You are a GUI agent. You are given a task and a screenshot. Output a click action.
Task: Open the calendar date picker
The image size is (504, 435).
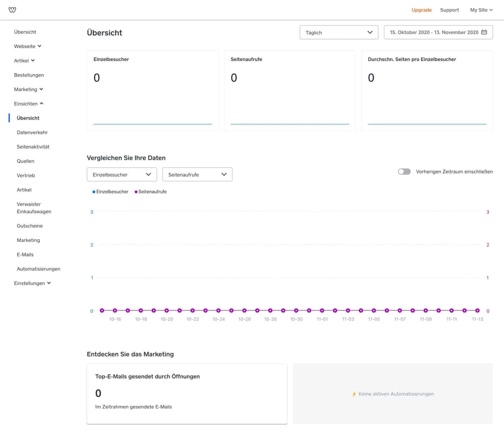[x=484, y=32]
